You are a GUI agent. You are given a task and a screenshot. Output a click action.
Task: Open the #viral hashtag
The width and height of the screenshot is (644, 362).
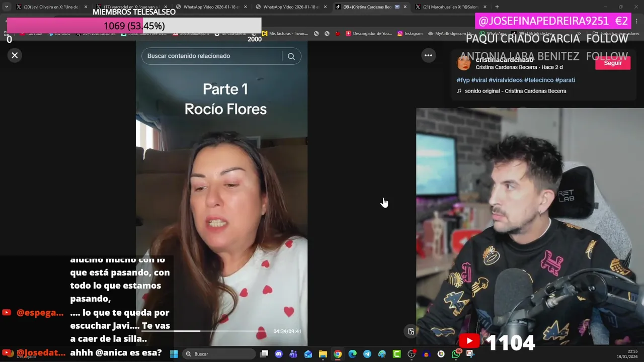click(x=479, y=80)
